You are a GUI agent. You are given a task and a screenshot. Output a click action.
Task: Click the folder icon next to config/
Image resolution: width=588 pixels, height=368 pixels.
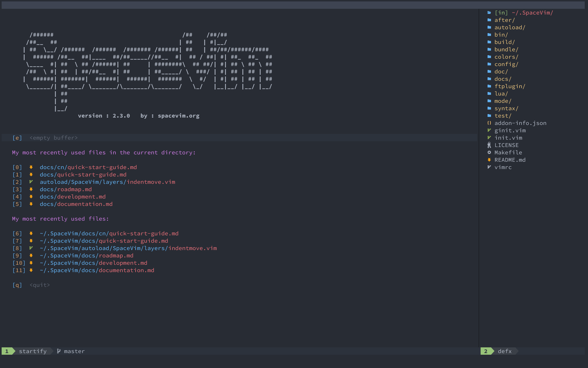click(x=489, y=64)
